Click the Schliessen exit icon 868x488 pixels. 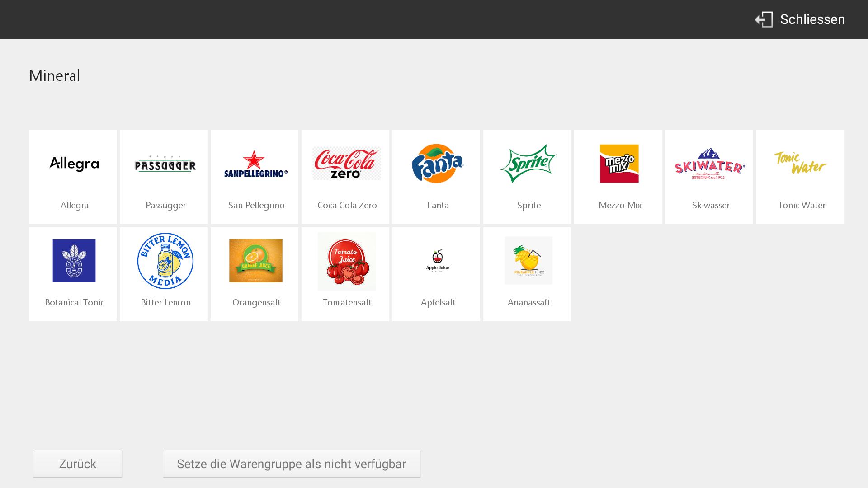tap(764, 19)
